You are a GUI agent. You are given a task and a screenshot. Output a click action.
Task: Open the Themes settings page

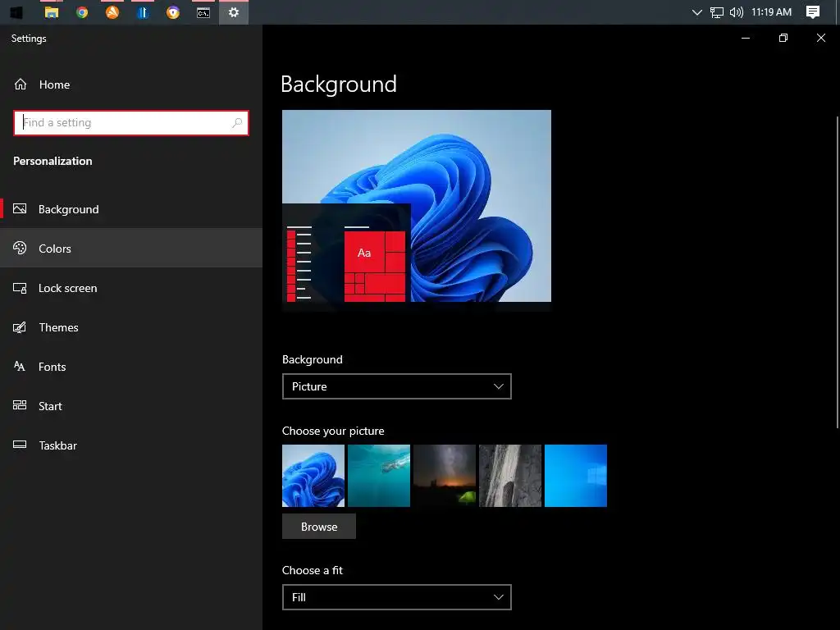131,326
